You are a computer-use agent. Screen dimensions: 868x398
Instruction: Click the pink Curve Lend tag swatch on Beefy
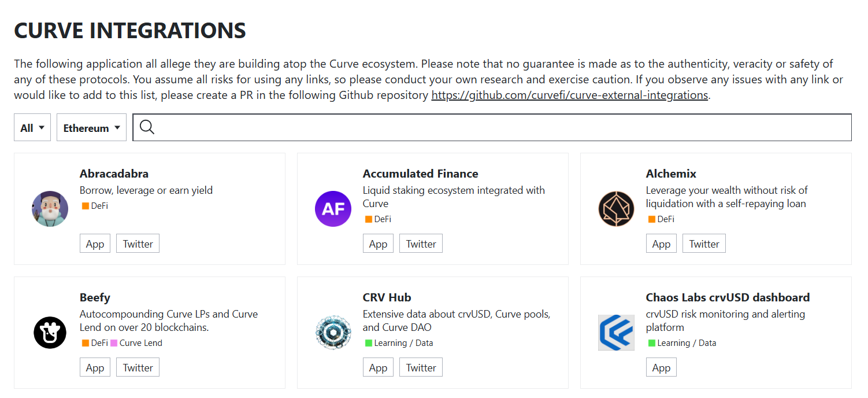tap(114, 343)
